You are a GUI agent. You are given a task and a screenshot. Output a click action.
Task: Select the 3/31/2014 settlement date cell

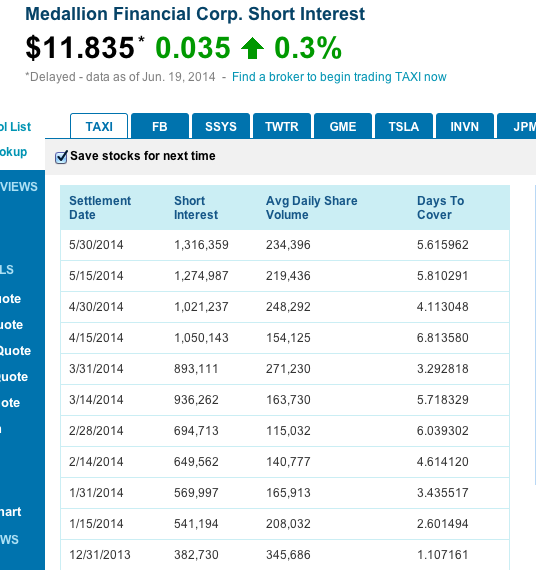96,369
